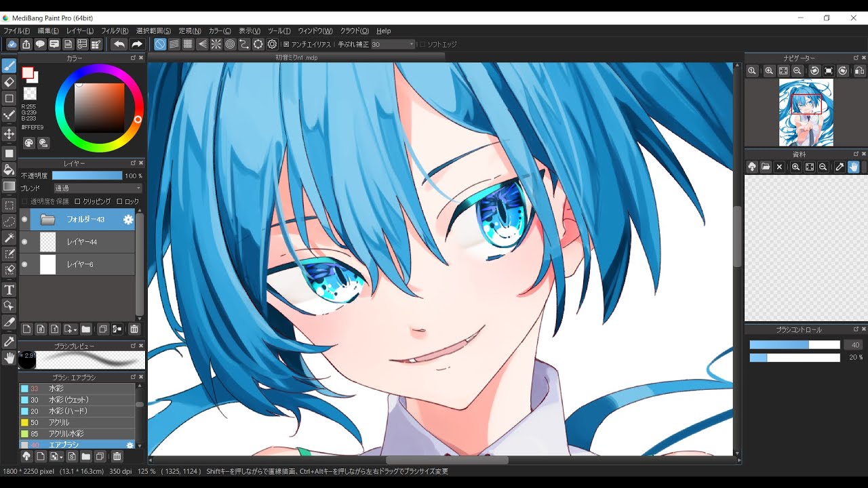Zoom in using the Navigator magnifier plus

pyautogui.click(x=768, y=70)
